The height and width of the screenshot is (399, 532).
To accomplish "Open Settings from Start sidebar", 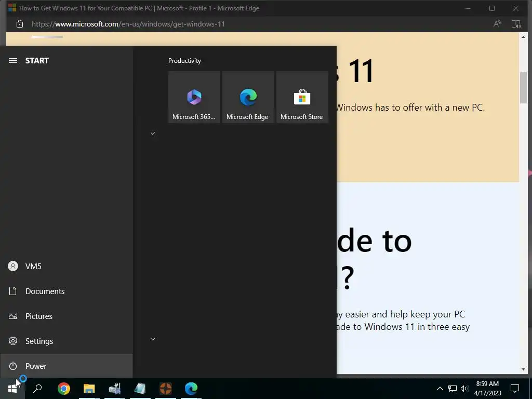I will [66, 341].
